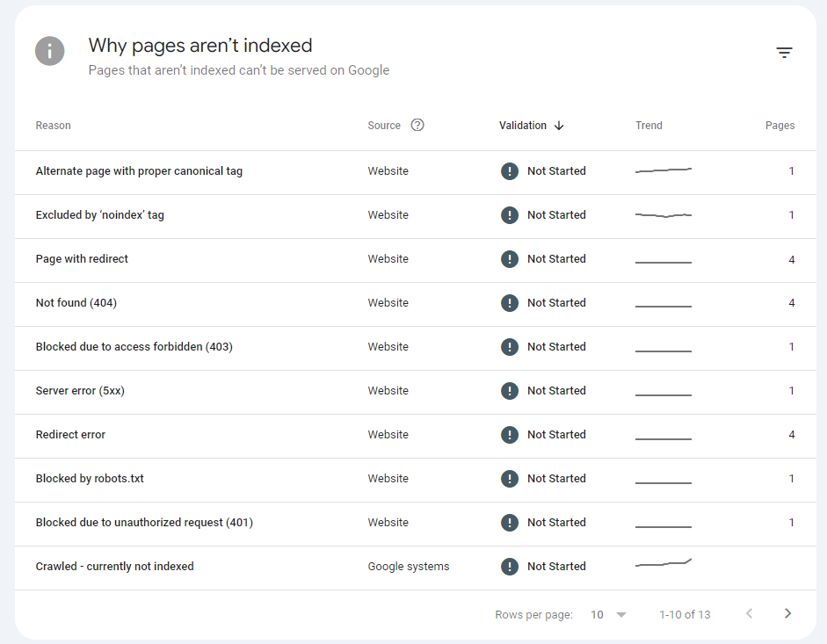Viewport: 827px width, 644px height.
Task: Click the 'Why pages aren't indexed' heading
Action: tap(200, 46)
